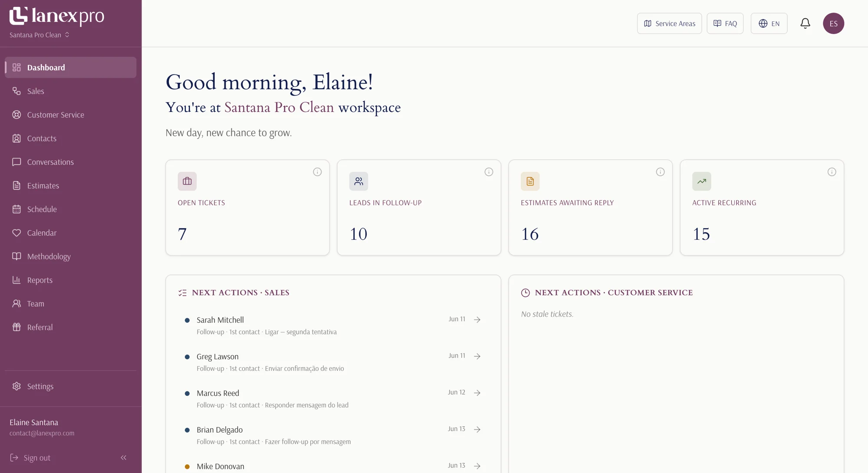Show info for Active Recurring card
Screen dimensions: 868x473
832,172
